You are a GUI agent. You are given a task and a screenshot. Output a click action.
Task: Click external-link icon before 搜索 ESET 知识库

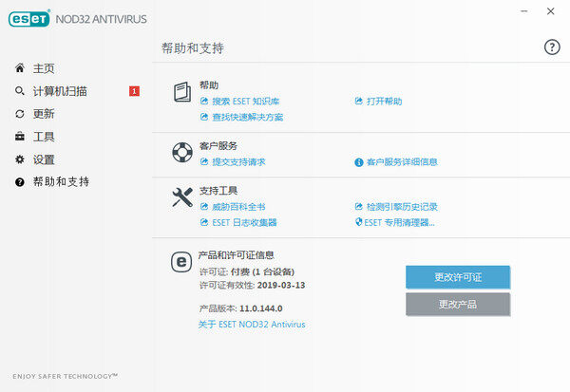(x=204, y=101)
